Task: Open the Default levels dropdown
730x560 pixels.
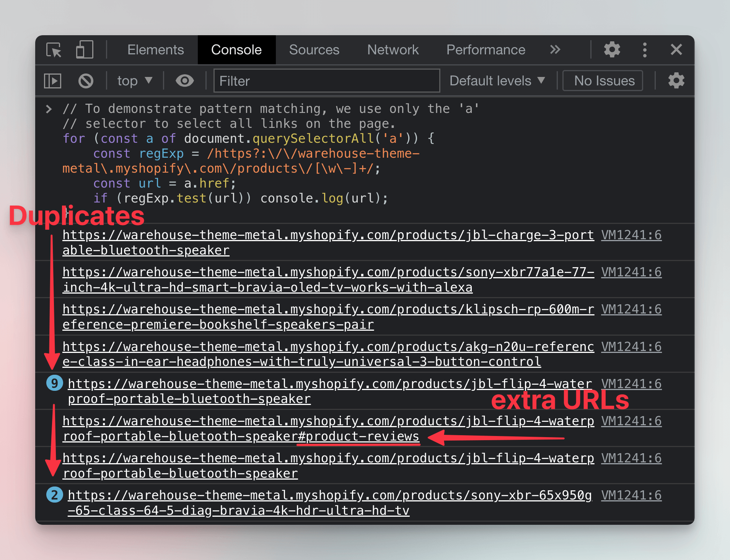Action: point(497,81)
